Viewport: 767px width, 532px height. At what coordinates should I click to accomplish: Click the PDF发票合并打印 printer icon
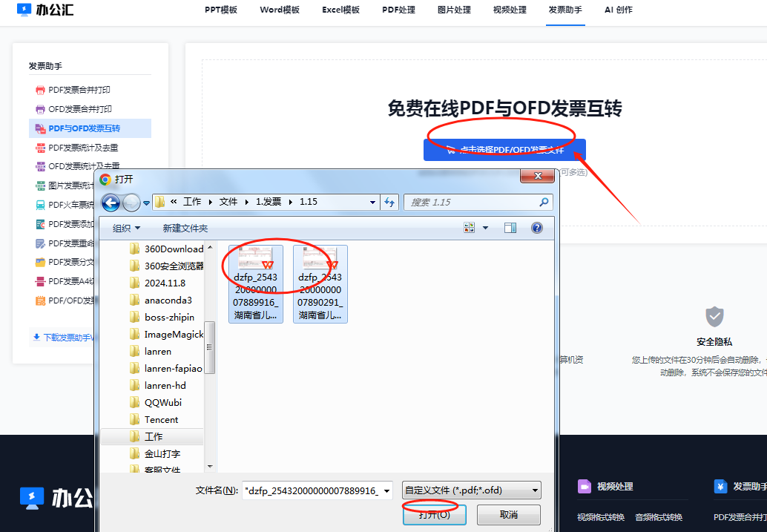(x=40, y=90)
